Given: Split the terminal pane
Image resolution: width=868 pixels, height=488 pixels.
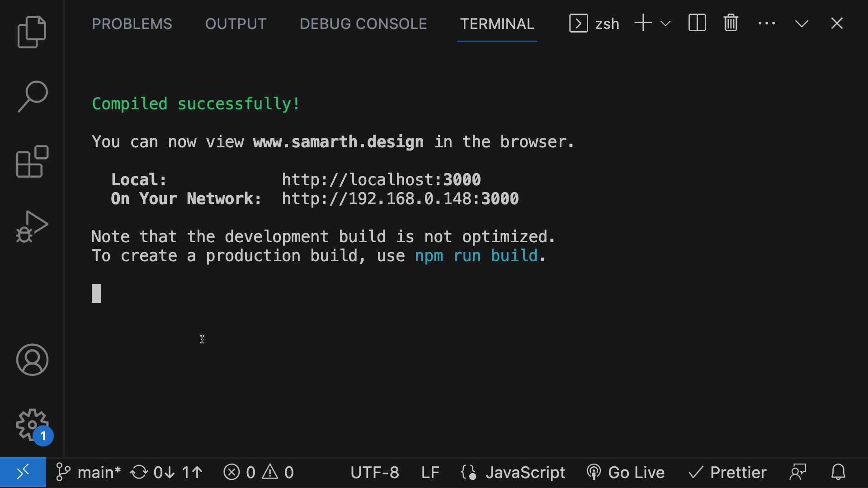Looking at the screenshot, I should (697, 23).
